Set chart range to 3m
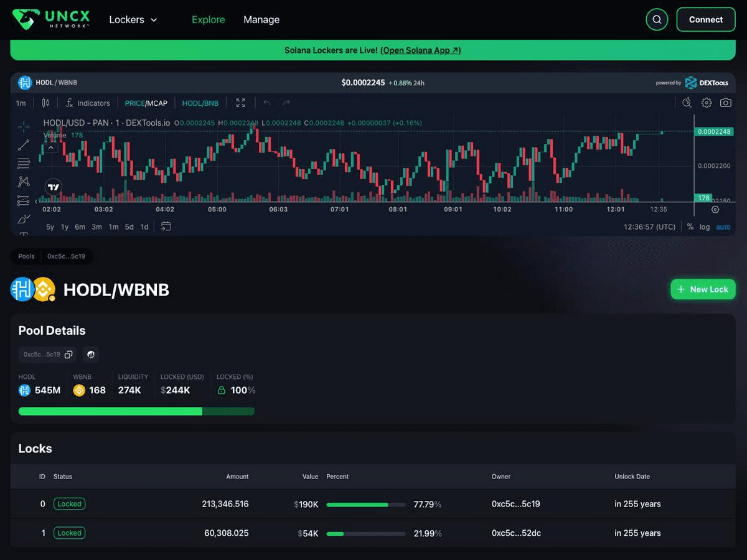The height and width of the screenshot is (560, 747). point(97,226)
